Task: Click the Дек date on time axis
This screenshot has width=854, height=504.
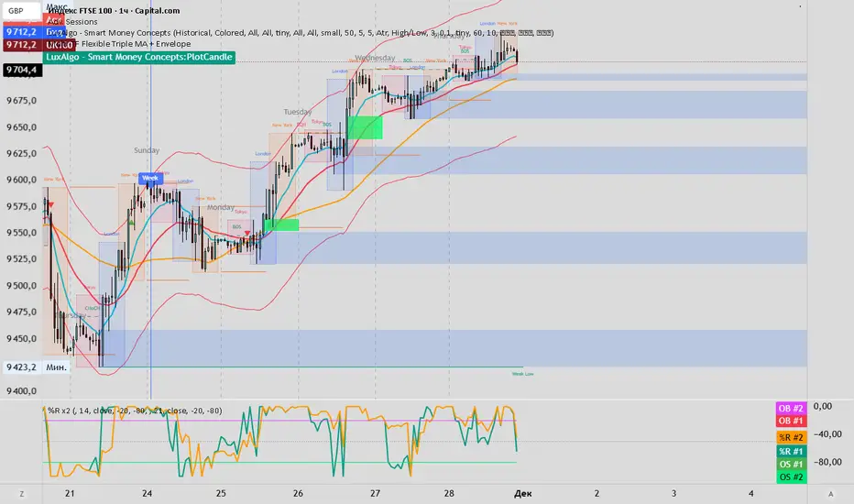Action: (523, 494)
